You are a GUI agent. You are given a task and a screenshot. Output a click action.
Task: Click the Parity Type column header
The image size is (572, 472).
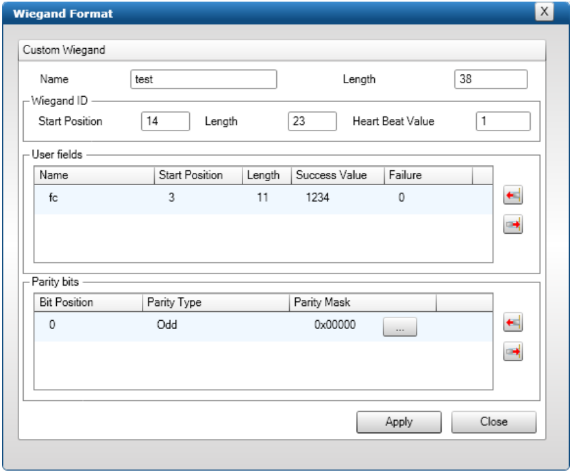(216, 302)
